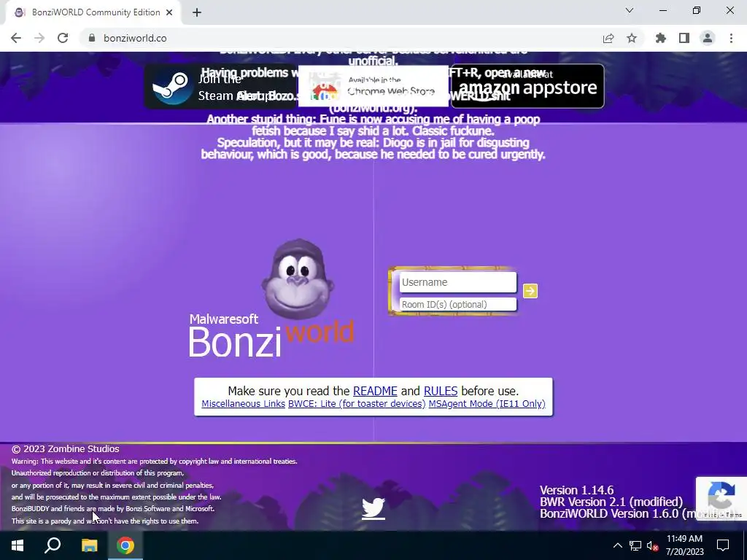This screenshot has height=560, width=747.
Task: Open the Join the Steam Group banner
Action: tap(220, 87)
